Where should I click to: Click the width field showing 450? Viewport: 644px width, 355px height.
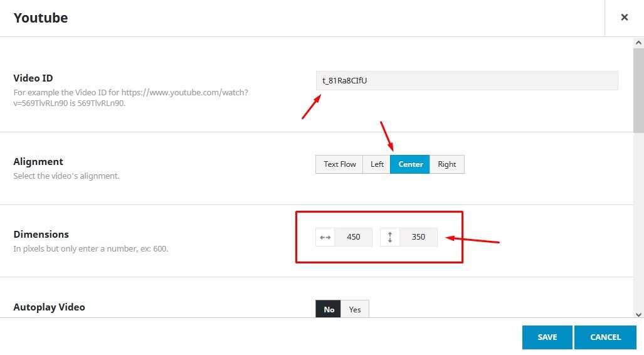pyautogui.click(x=354, y=237)
